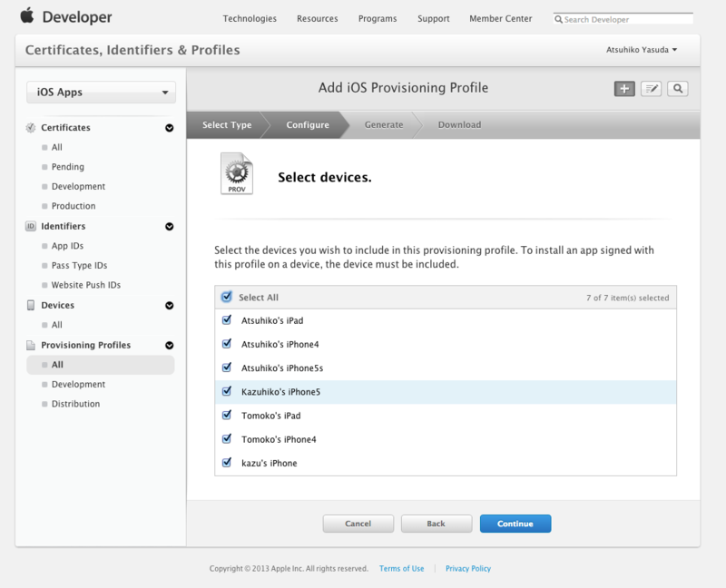Screen dimensions: 726x588
Task: Open the Terms of Use link
Action: point(401,568)
